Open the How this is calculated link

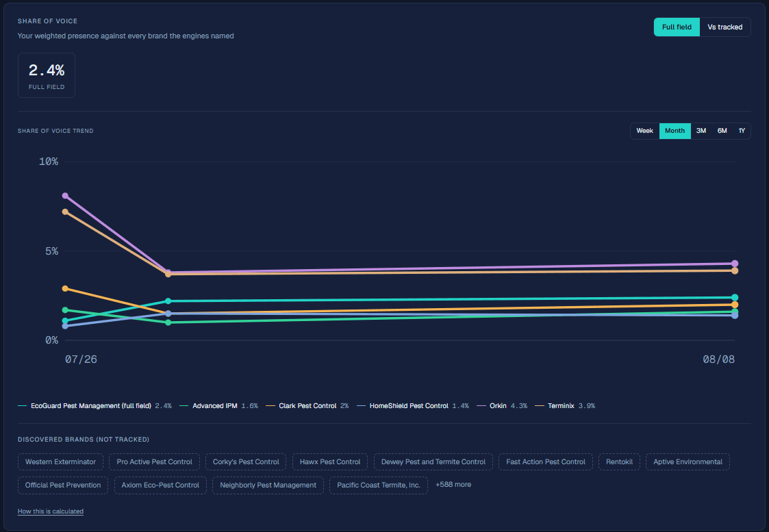coord(51,511)
